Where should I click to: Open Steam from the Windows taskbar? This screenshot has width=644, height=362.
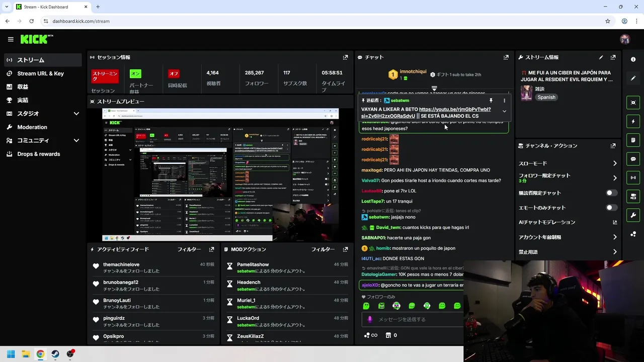click(x=55, y=354)
